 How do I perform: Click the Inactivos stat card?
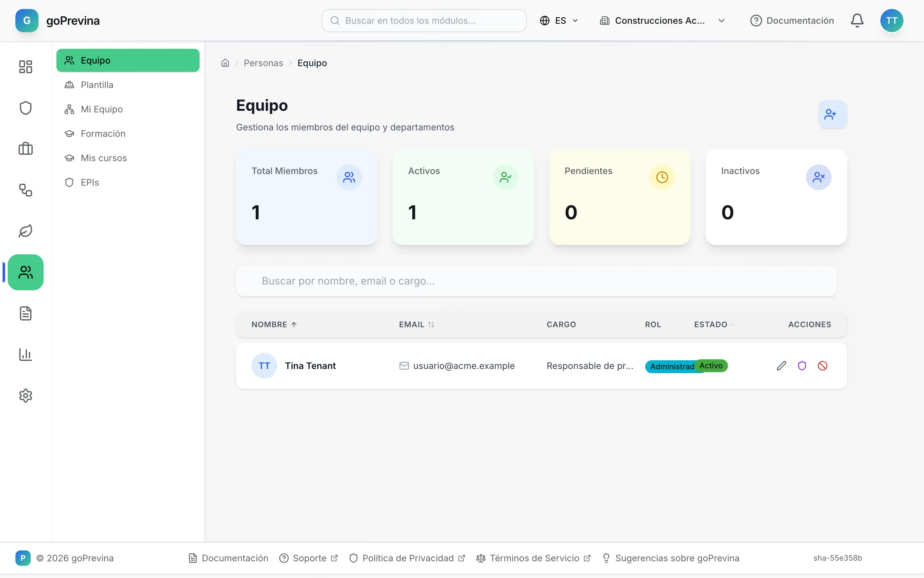[776, 197]
